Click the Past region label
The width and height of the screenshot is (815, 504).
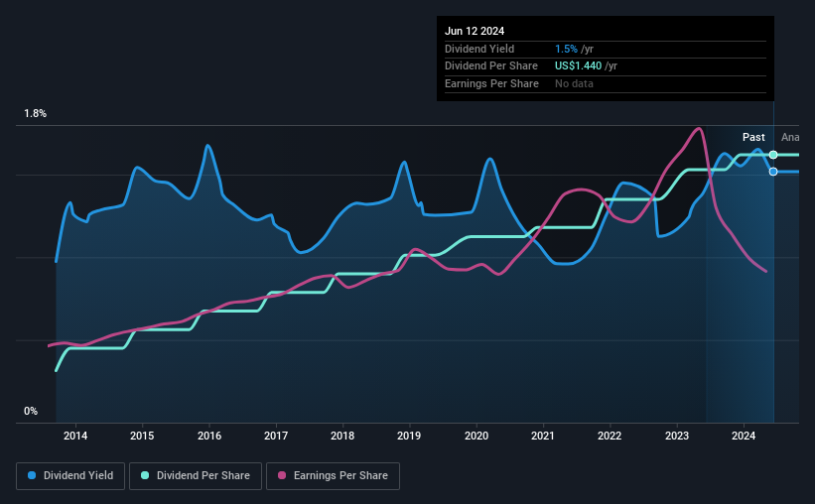[x=753, y=137]
